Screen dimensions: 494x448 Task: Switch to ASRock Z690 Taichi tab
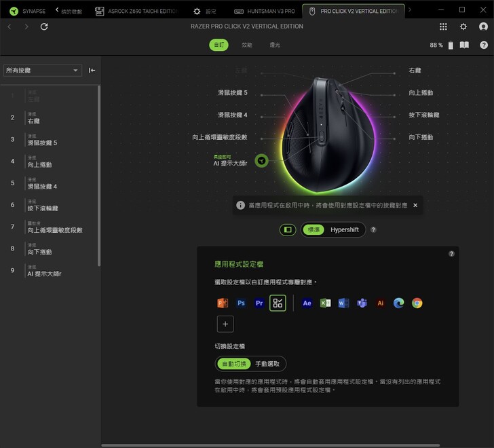coord(137,12)
